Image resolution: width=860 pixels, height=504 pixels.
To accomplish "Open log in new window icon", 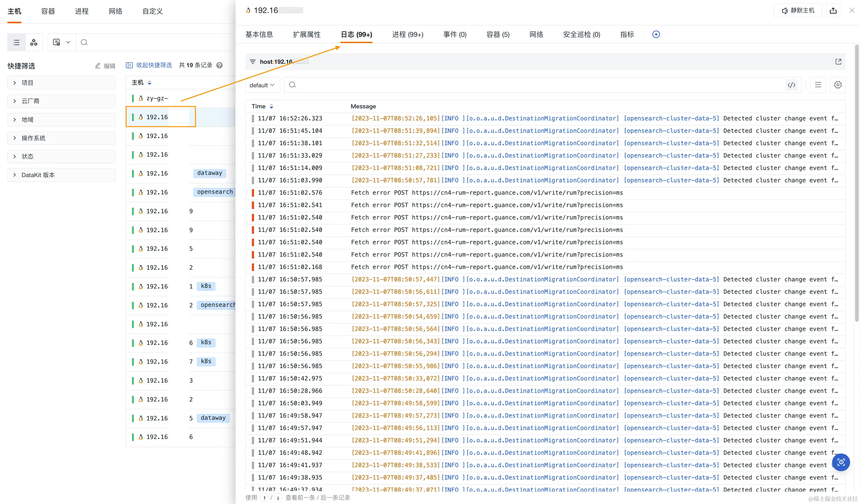I will point(838,62).
